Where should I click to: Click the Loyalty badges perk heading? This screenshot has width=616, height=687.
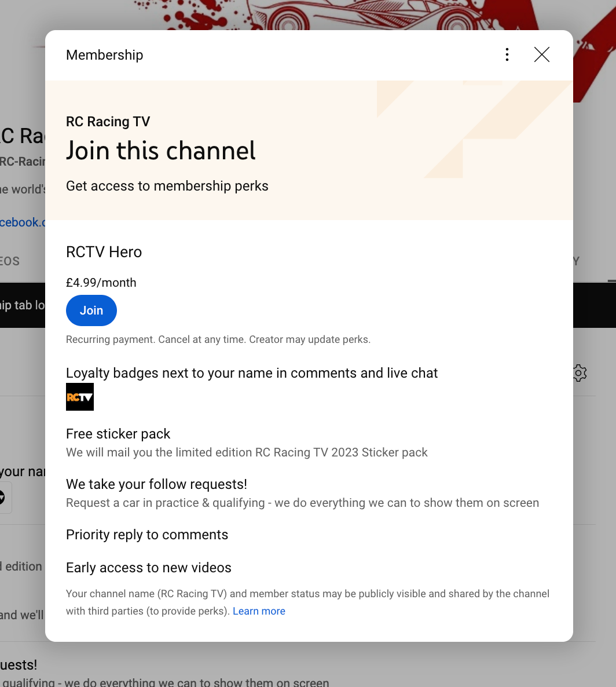tap(252, 373)
